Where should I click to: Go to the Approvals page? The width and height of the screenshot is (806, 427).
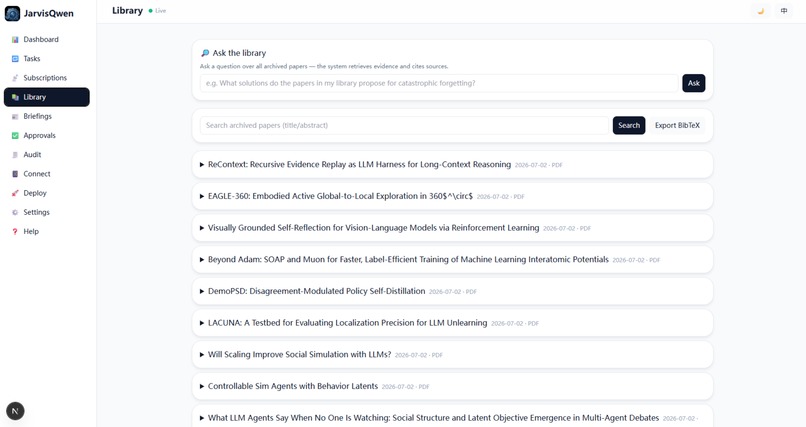coord(47,136)
